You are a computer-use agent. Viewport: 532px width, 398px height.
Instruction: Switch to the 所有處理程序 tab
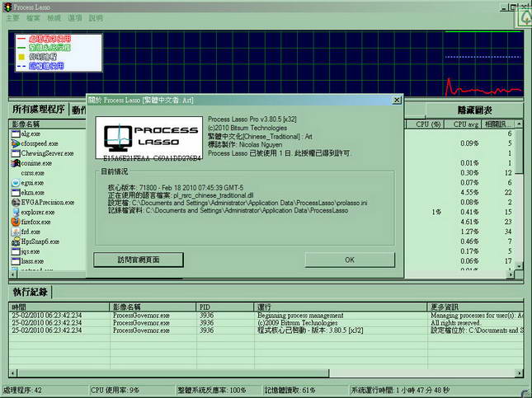38,110
